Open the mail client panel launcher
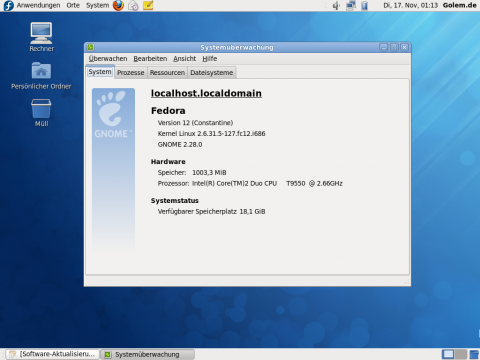This screenshot has height=360, width=480. (133, 5)
